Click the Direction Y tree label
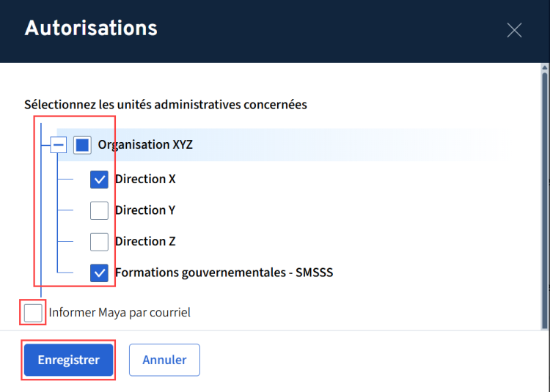550x392 pixels. pyautogui.click(x=145, y=210)
